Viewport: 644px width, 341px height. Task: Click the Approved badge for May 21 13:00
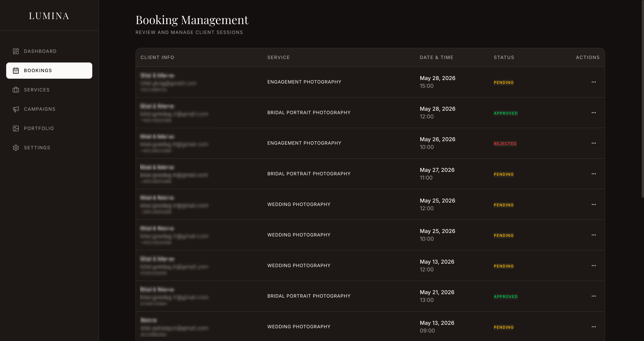pyautogui.click(x=506, y=296)
